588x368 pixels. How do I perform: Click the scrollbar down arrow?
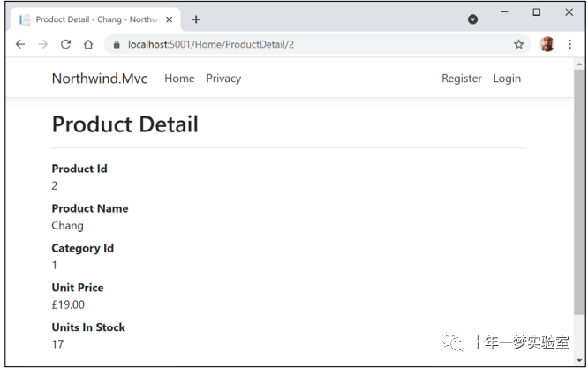pos(579,361)
